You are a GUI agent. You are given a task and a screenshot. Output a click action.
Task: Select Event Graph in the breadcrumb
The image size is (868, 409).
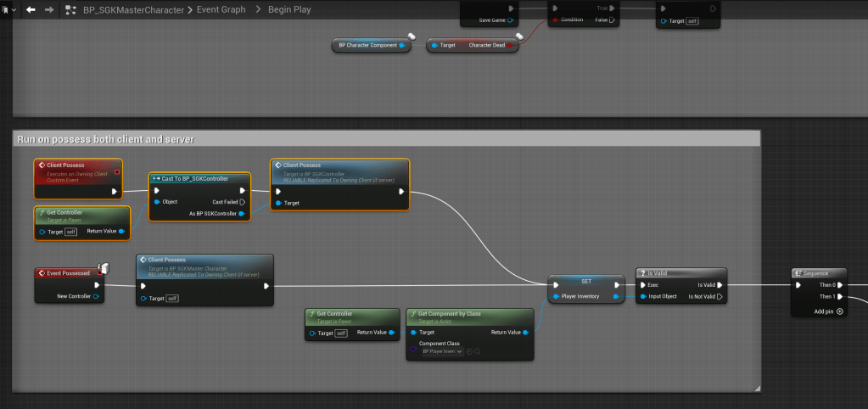coord(216,10)
